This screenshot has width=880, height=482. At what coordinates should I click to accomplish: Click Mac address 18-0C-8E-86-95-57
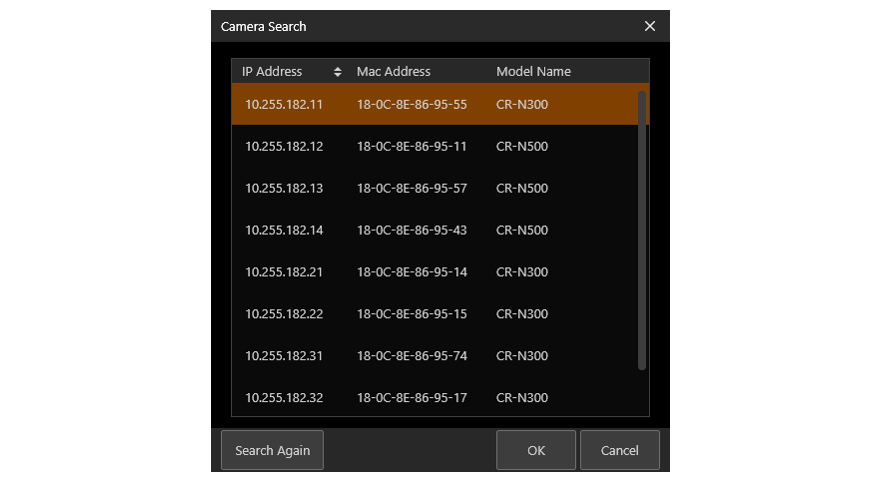412,189
